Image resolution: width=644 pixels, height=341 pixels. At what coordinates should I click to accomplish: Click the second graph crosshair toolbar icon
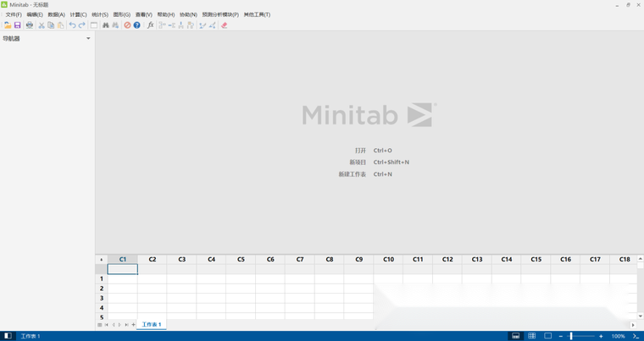(x=212, y=25)
